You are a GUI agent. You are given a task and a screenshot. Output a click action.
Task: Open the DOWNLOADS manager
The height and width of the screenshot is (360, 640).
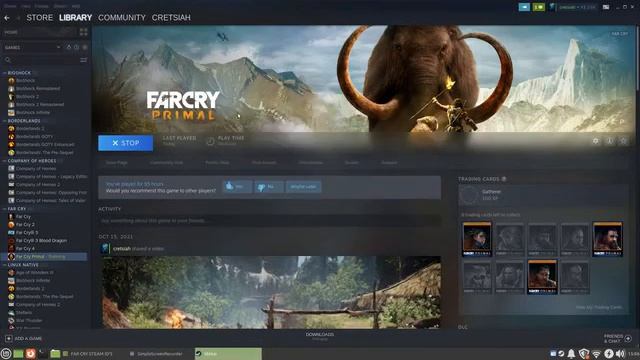click(x=320, y=336)
